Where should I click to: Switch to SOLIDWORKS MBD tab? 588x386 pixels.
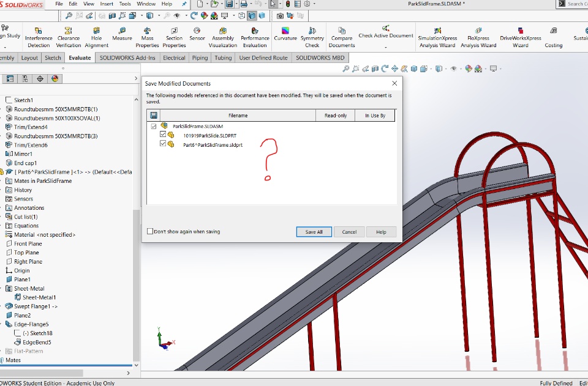[320, 58]
